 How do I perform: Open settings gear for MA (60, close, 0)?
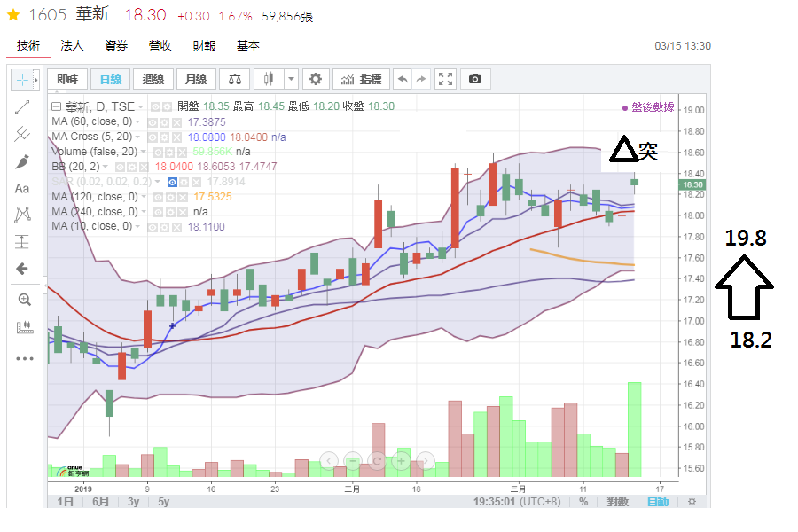point(164,122)
